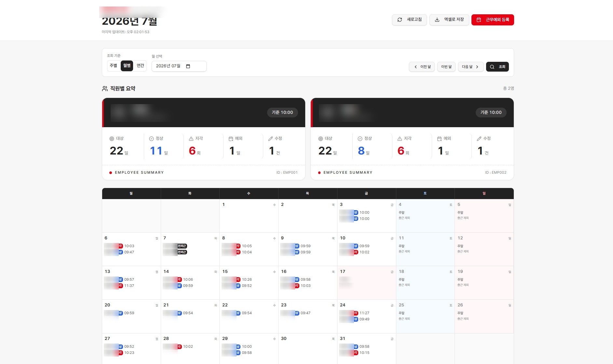Click the 10:15 entry on day 31

click(364, 353)
